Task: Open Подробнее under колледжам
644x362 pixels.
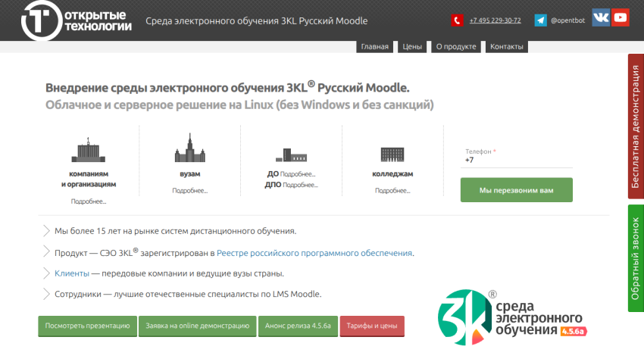Action: point(392,191)
